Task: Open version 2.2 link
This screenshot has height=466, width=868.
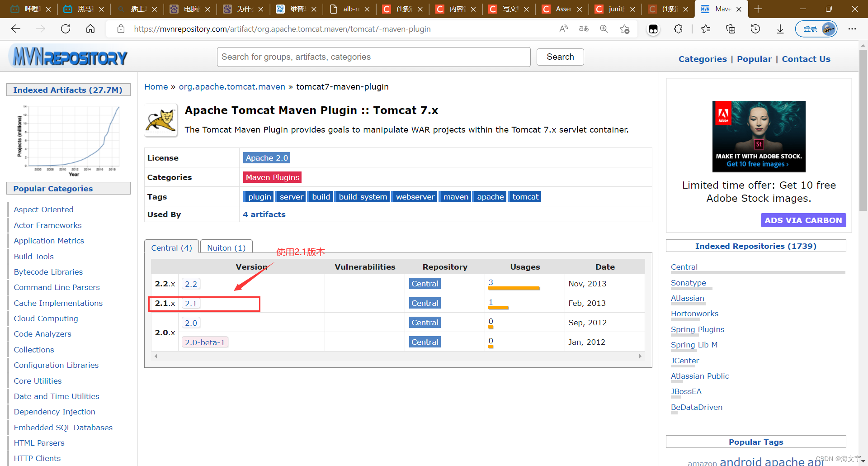Action: (x=191, y=284)
